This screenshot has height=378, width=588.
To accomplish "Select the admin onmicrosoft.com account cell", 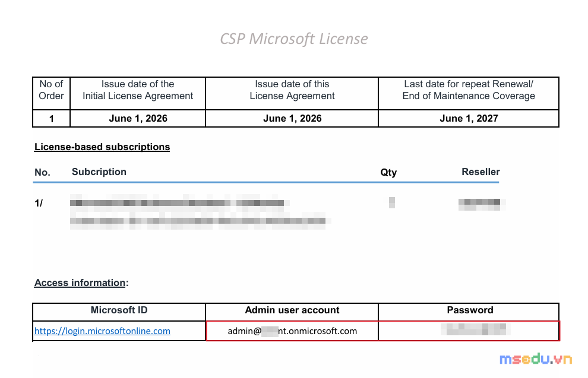I will pyautogui.click(x=292, y=331).
